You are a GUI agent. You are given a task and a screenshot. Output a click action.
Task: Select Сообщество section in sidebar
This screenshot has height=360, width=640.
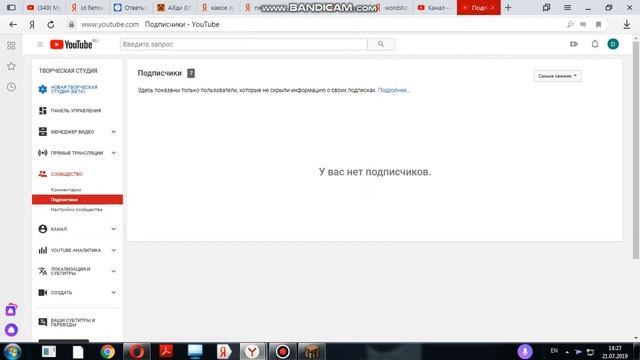66,174
